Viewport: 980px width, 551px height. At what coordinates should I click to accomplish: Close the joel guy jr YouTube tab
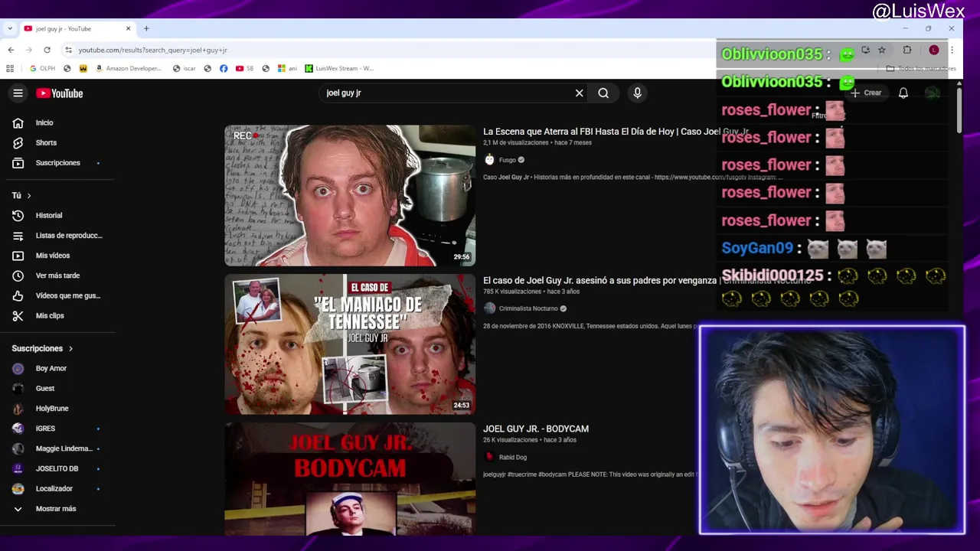click(128, 29)
